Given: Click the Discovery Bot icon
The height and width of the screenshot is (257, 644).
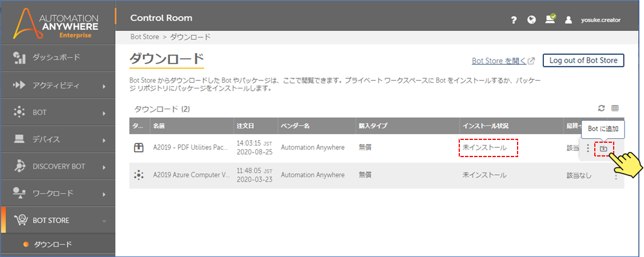Looking at the screenshot, I should (x=19, y=166).
